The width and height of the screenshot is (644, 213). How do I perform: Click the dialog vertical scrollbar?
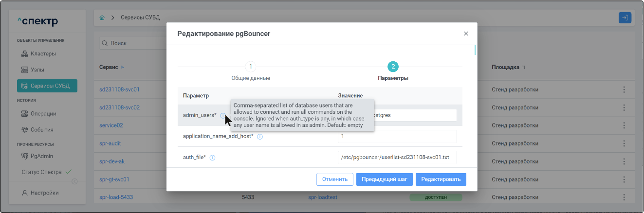click(475, 50)
